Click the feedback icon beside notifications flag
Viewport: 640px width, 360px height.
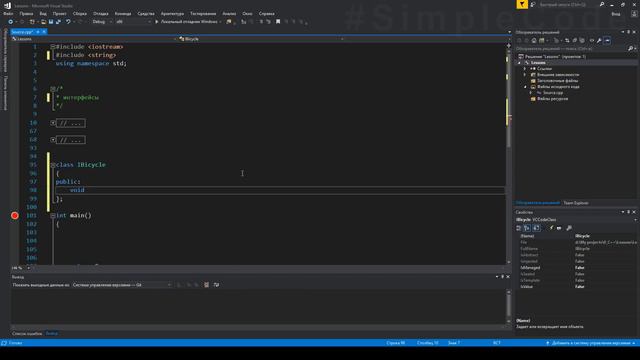pyautogui.click(x=533, y=4)
